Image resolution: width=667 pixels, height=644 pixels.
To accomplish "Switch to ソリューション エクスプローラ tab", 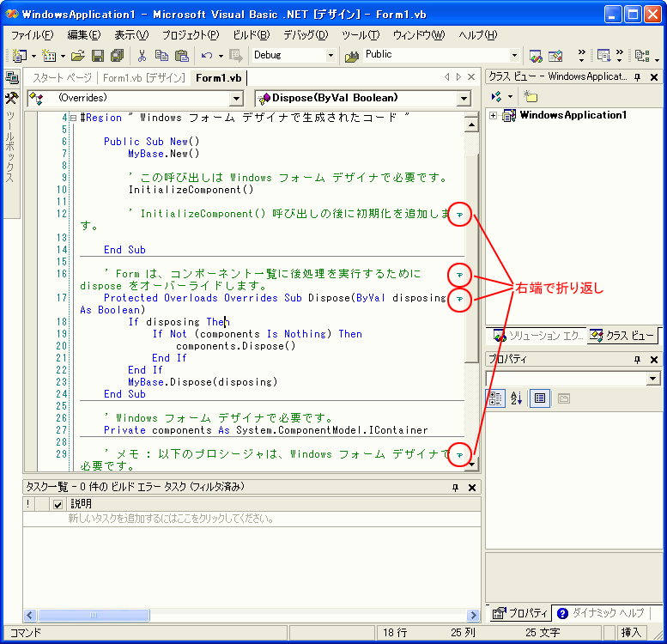I will pyautogui.click(x=538, y=336).
